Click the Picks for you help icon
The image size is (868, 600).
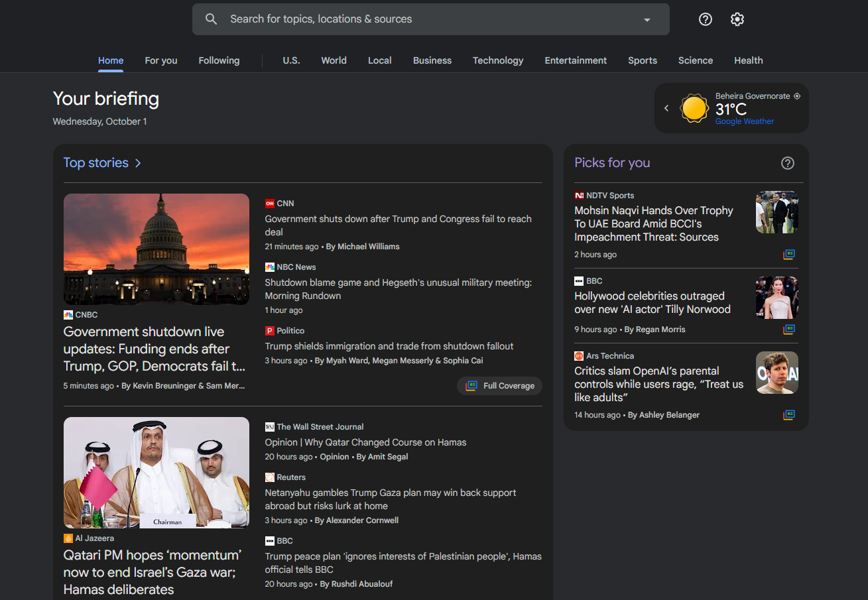coord(787,163)
